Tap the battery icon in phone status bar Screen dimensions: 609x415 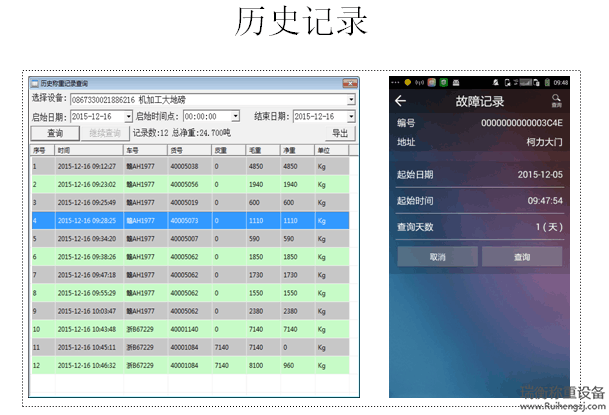click(547, 82)
